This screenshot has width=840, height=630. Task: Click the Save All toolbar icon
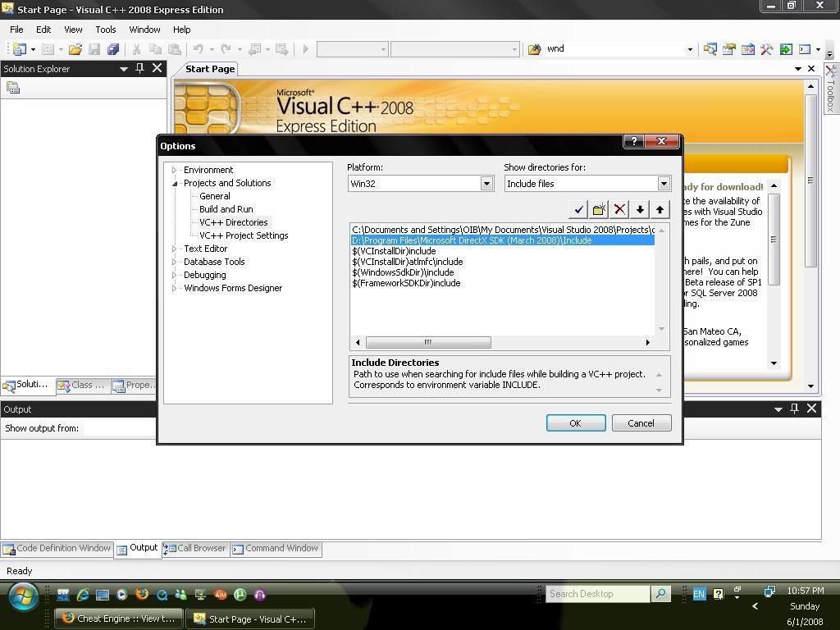(x=113, y=49)
